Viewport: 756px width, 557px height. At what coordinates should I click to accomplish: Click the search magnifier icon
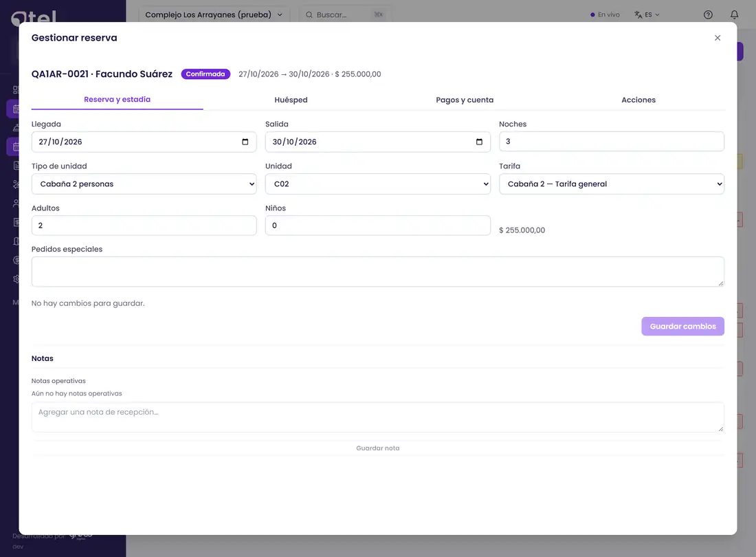click(309, 15)
